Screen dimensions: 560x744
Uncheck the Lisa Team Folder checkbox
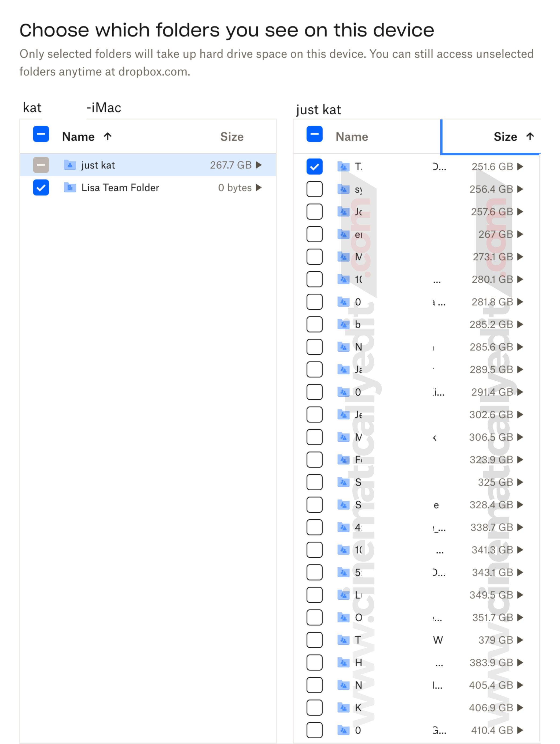click(41, 188)
